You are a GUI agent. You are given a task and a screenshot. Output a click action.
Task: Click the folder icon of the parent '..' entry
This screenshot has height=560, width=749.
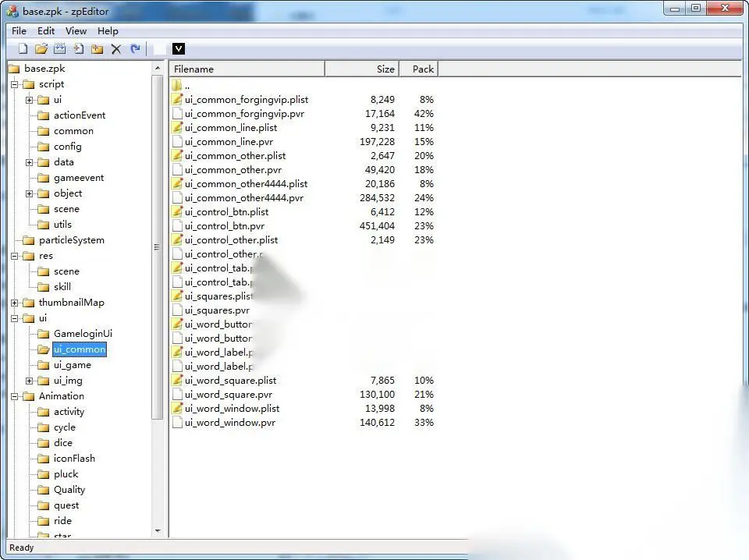tap(177, 86)
